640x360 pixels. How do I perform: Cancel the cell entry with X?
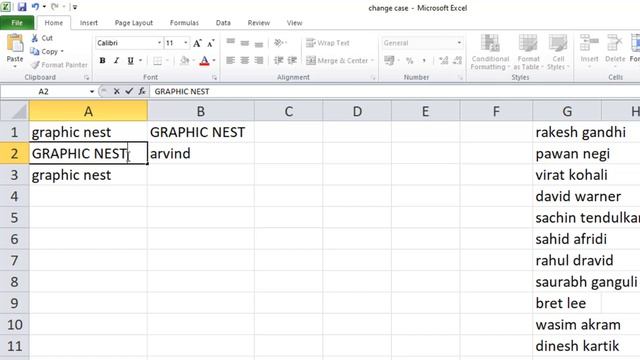pyautogui.click(x=116, y=91)
